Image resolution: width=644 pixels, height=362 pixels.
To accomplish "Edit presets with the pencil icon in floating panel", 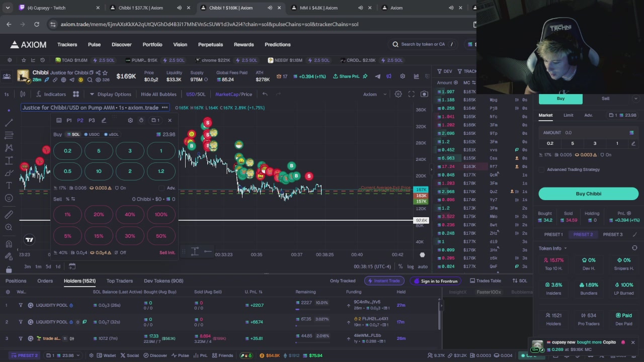I will click(104, 120).
